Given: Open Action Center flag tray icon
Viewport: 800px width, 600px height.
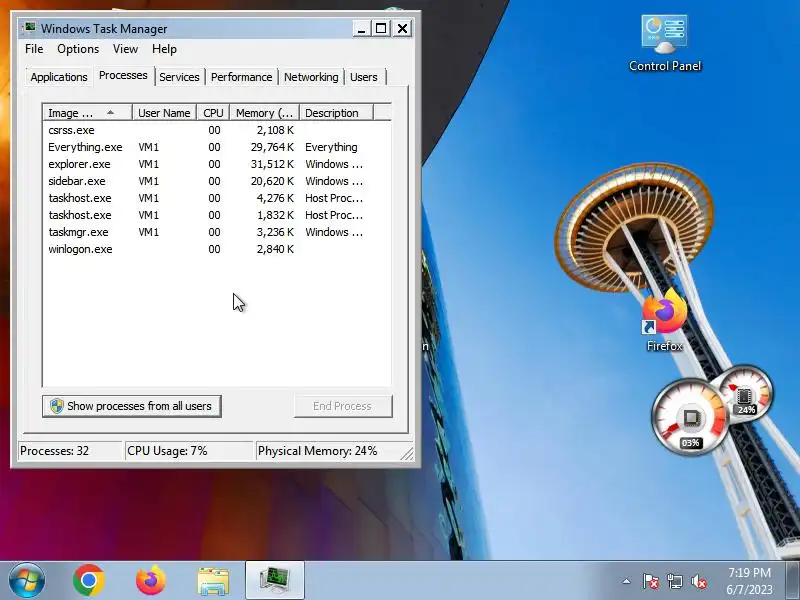Looking at the screenshot, I should pos(651,581).
